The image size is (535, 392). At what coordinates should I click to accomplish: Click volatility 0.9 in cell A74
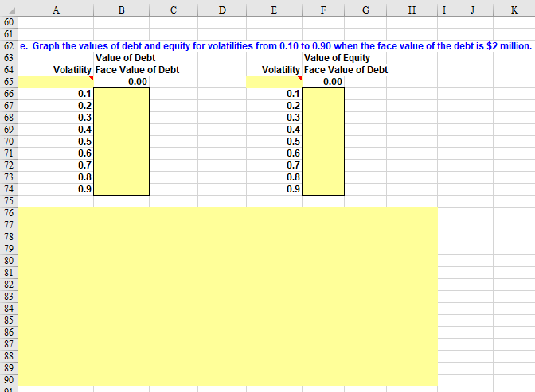tap(56, 189)
